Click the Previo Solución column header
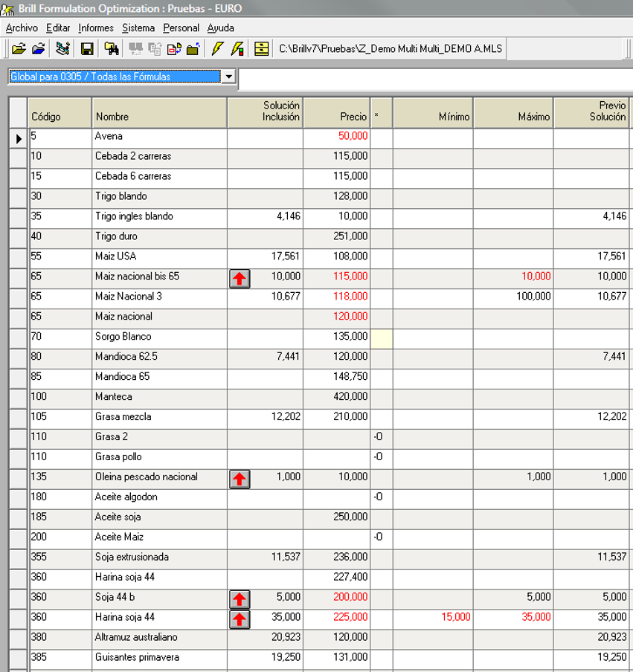Screen dimensions: 633x672 [592, 113]
